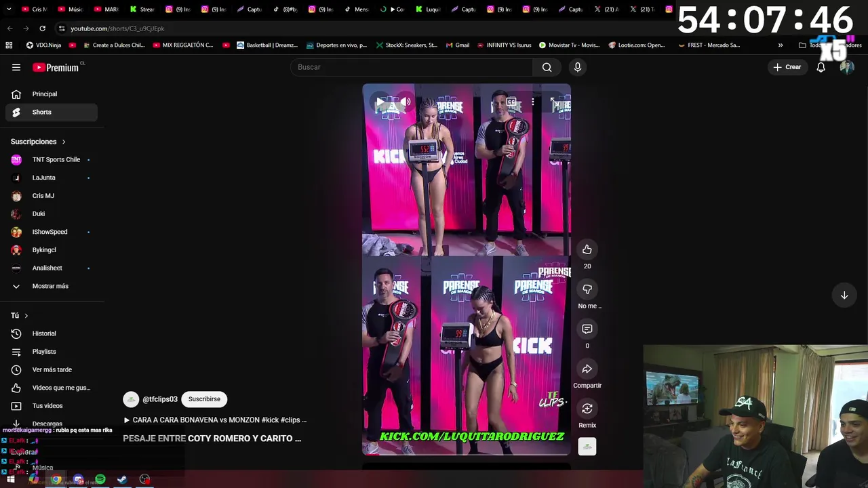Image resolution: width=868 pixels, height=488 pixels.
Task: Open Ver más tarde list
Action: (52, 369)
